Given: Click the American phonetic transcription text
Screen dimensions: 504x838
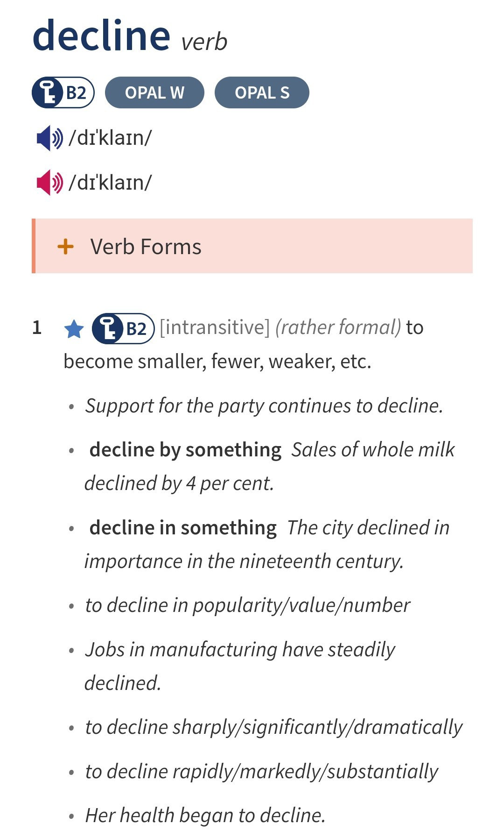Looking at the screenshot, I should click(x=110, y=183).
